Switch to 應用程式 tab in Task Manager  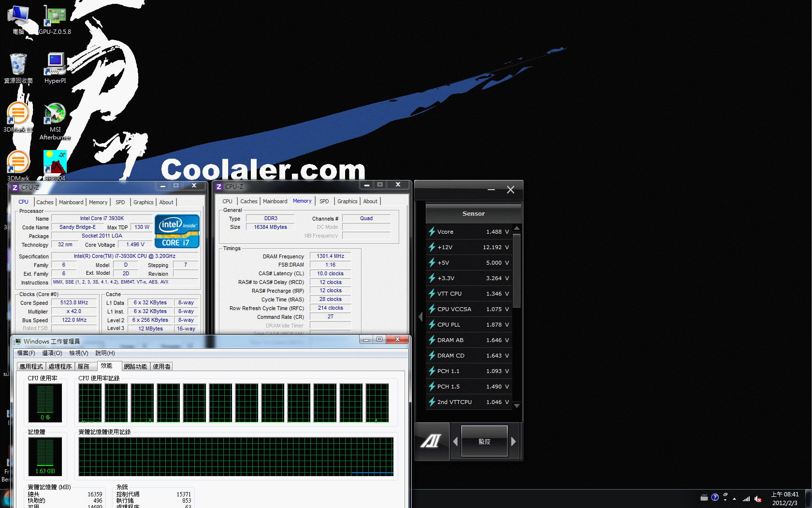point(31,367)
